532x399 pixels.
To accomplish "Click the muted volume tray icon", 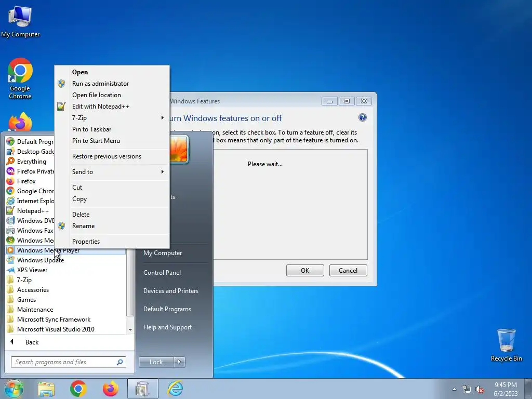I will point(480,390).
